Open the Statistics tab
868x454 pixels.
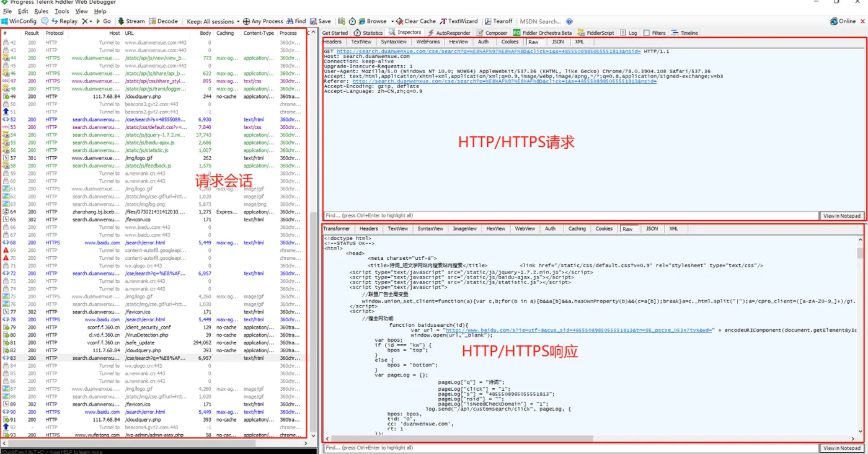tap(368, 33)
